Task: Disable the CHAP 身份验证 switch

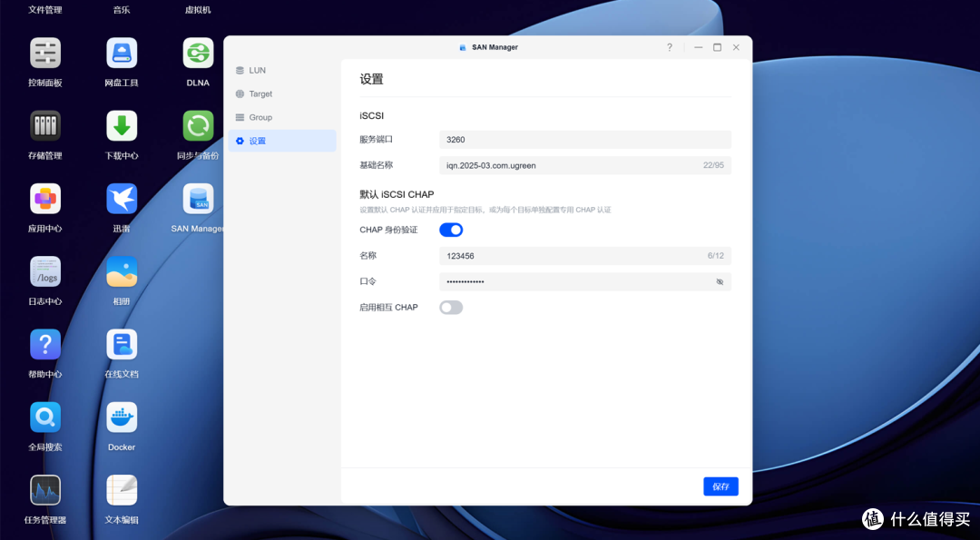Action: [x=451, y=230]
